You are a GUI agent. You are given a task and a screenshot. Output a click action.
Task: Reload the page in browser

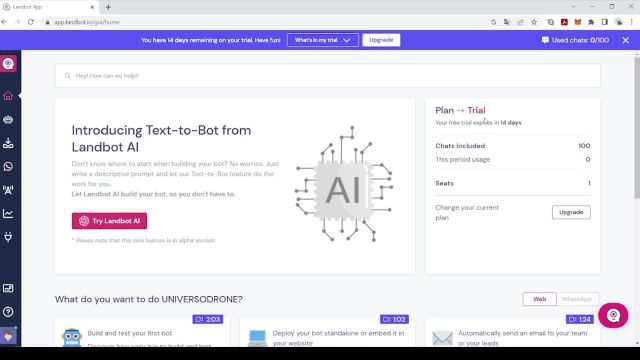[31, 22]
